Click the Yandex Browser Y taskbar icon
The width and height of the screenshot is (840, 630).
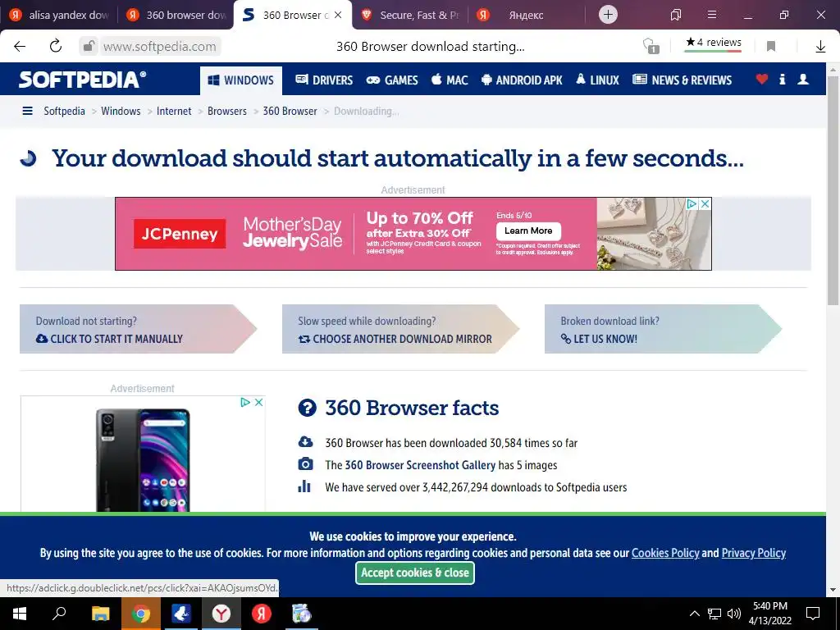coord(221,614)
